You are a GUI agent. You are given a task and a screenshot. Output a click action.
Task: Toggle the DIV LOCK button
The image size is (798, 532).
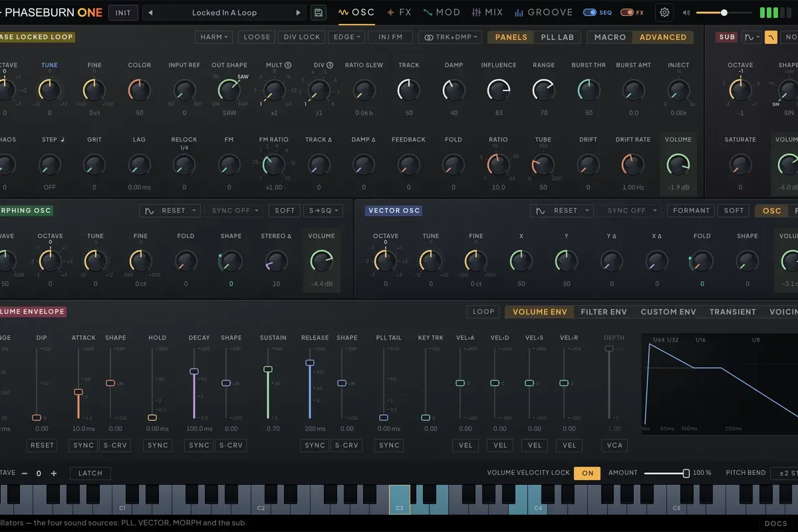(301, 37)
